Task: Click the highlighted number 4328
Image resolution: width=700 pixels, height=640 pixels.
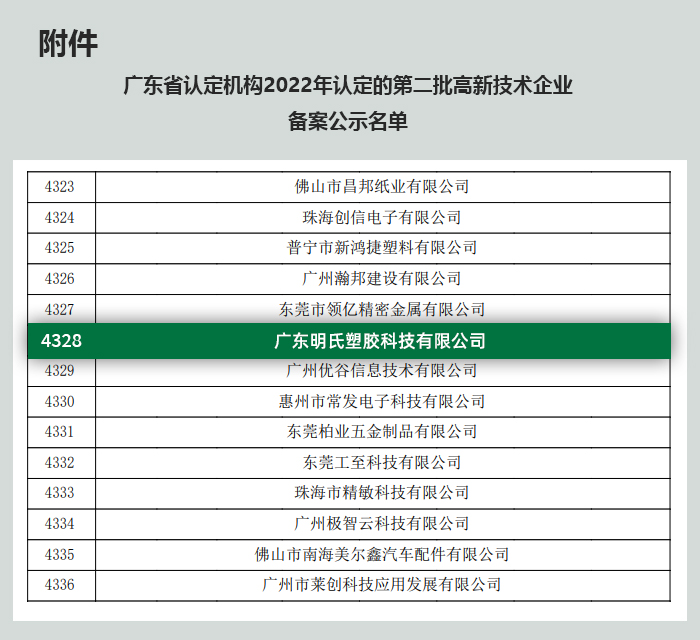Action: [61, 341]
